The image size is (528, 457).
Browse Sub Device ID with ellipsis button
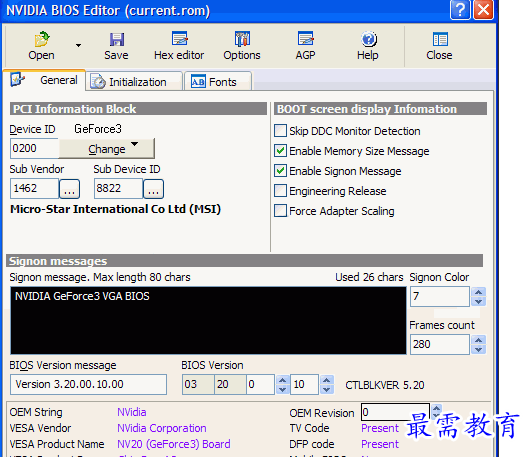154,189
